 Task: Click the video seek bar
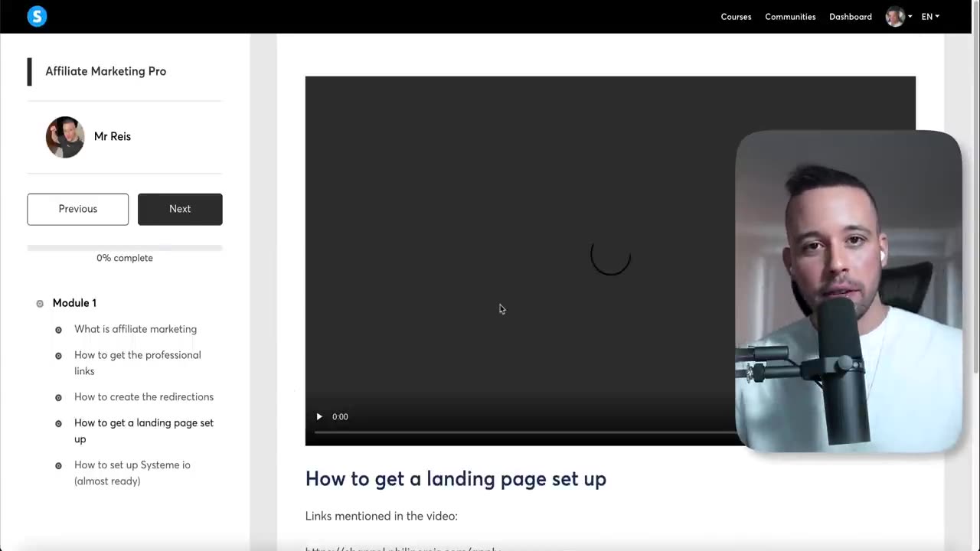(524, 432)
